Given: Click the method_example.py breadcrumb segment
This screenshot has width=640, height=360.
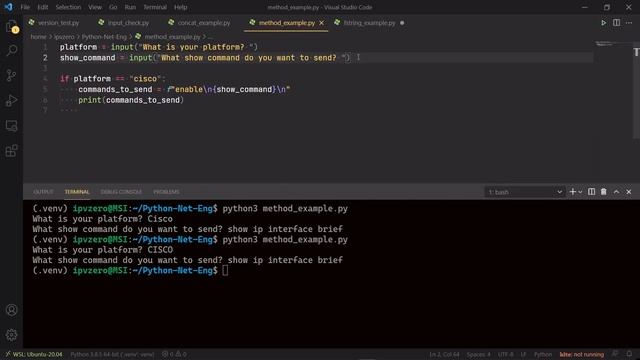Looking at the screenshot, I should click(172, 37).
